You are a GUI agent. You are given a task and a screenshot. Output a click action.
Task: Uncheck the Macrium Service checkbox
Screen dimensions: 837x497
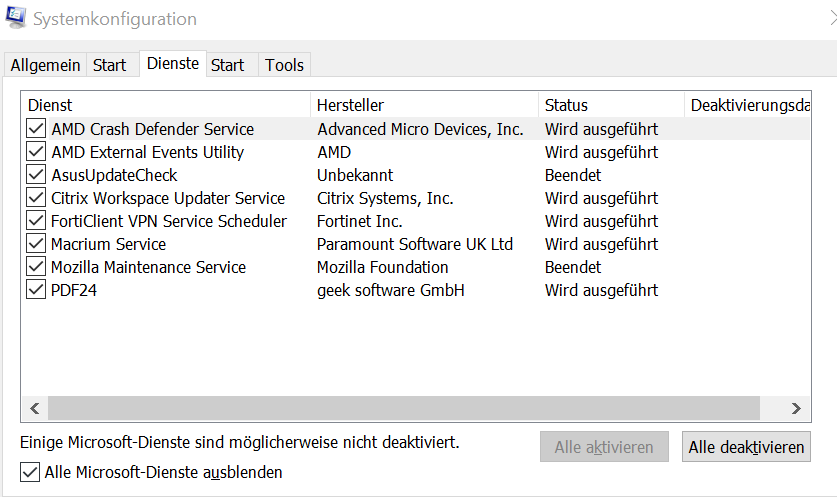[36, 244]
